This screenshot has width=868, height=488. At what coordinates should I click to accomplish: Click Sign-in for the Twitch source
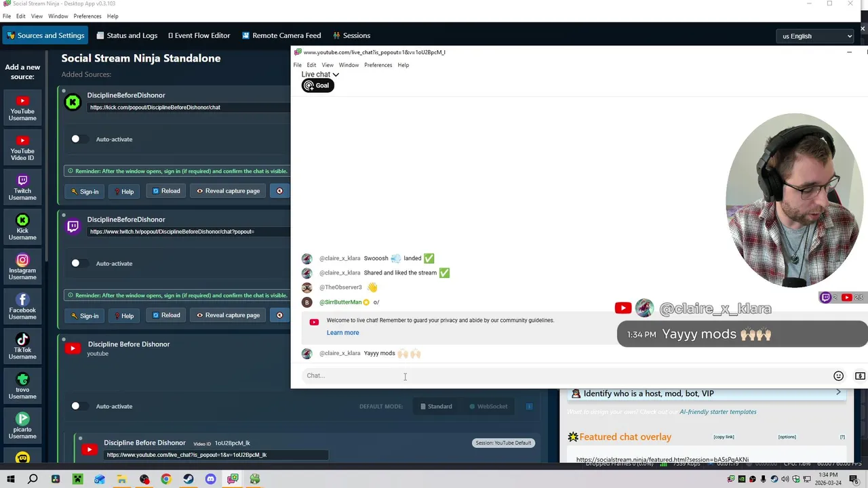pyautogui.click(x=85, y=316)
